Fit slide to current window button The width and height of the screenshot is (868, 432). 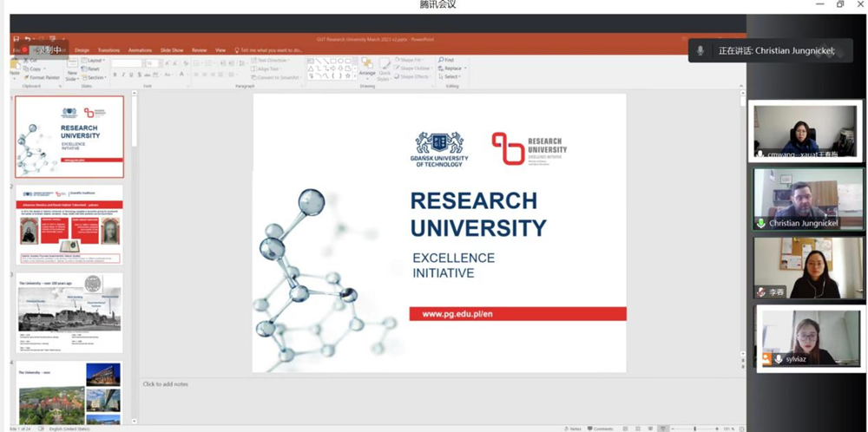pyautogui.click(x=742, y=429)
